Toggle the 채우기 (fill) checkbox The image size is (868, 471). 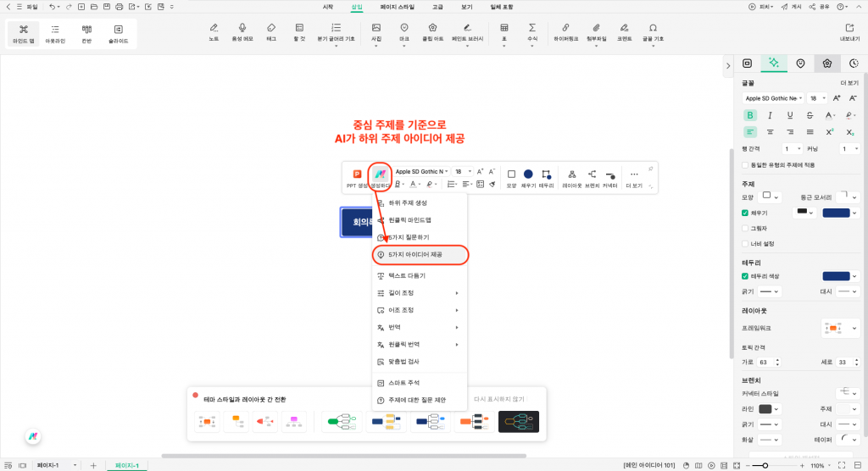click(x=745, y=213)
